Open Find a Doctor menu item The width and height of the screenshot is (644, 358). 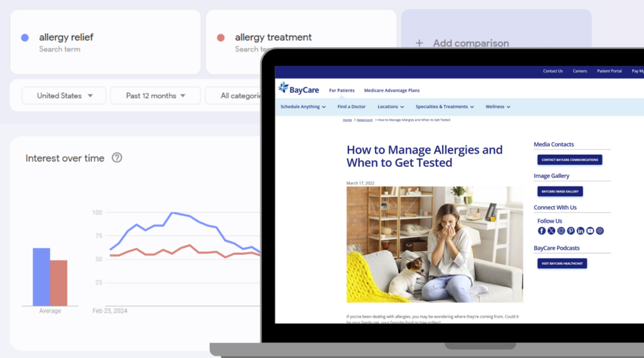(x=352, y=107)
